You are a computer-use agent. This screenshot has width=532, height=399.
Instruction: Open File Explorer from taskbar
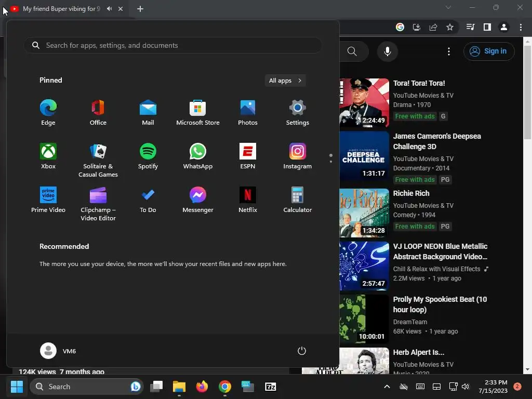pyautogui.click(x=179, y=387)
